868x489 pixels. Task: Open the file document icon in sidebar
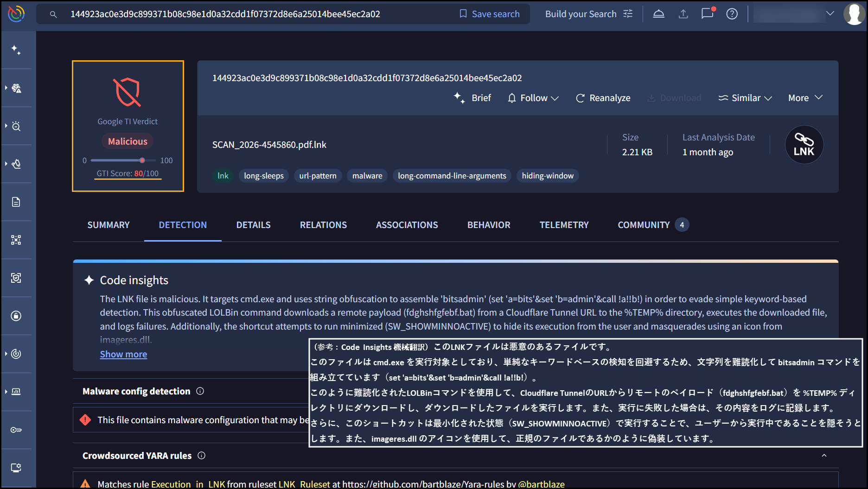point(16,202)
